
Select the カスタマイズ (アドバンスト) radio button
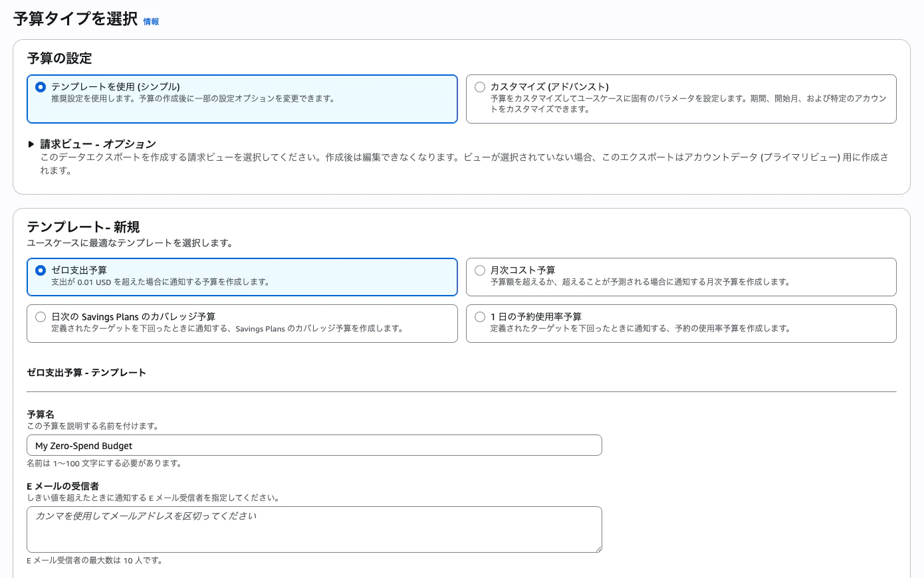479,86
